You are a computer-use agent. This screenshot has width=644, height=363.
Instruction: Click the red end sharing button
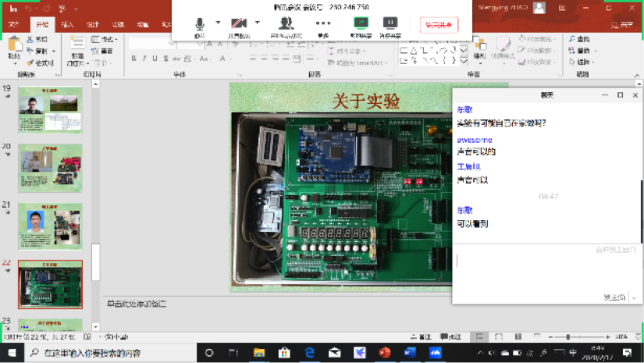(439, 24)
